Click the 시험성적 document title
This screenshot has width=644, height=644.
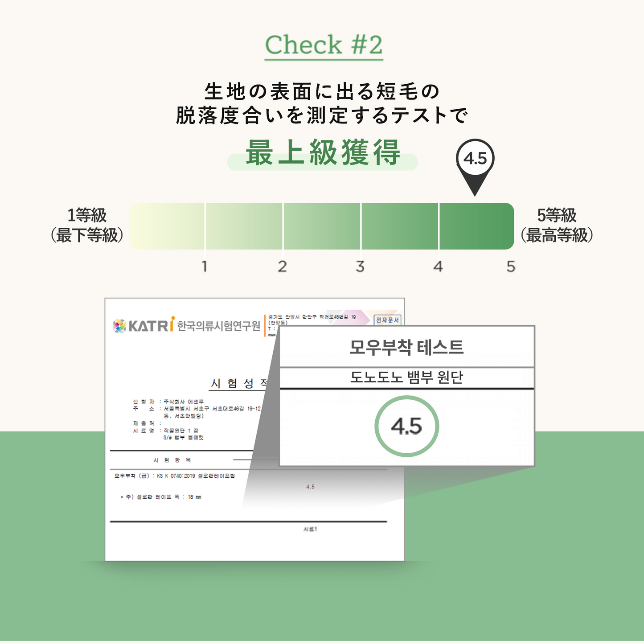[239, 383]
